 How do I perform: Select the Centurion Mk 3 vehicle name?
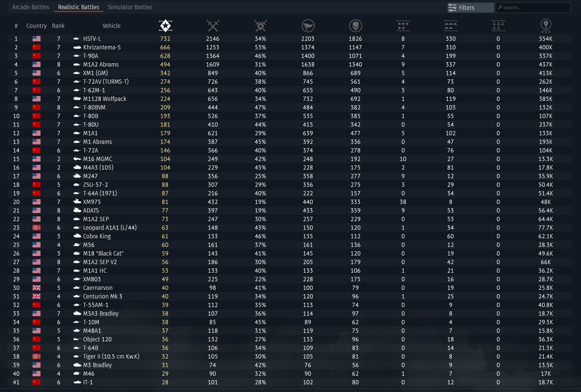click(x=103, y=296)
